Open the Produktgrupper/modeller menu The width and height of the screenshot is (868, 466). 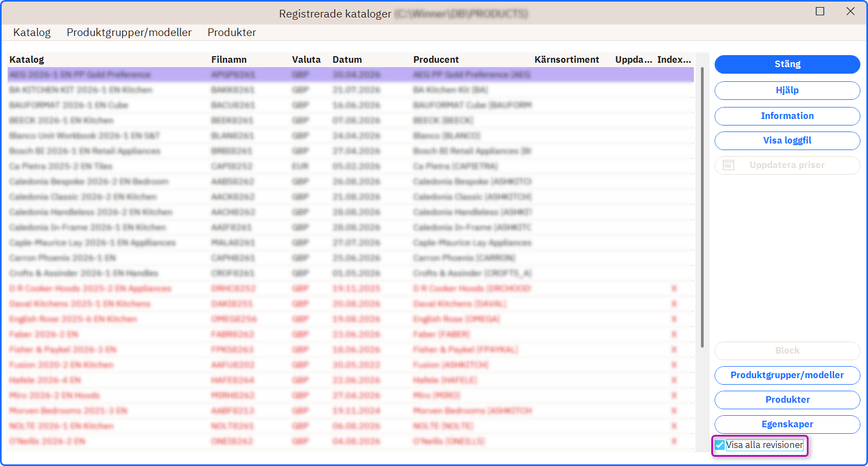click(x=129, y=33)
